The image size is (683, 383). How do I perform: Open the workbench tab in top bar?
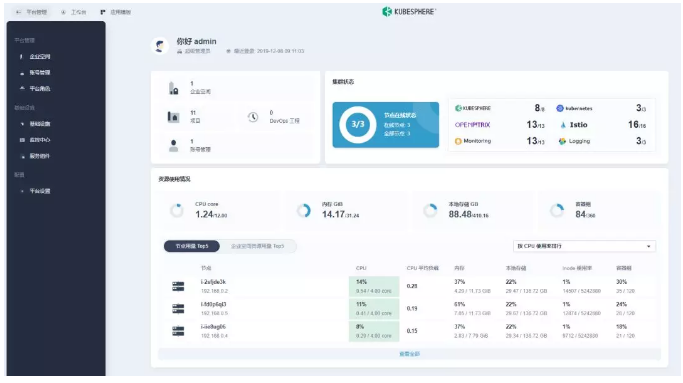pos(74,12)
